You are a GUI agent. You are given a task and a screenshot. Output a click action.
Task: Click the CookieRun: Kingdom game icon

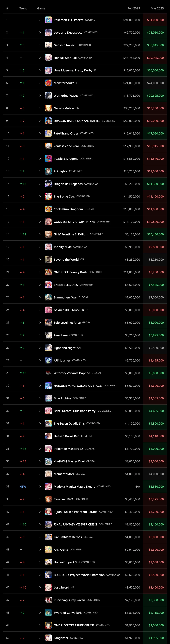[x=48, y=209]
